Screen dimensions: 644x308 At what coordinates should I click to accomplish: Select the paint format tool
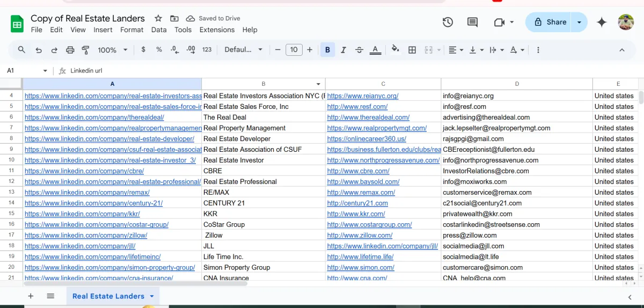pos(85,50)
